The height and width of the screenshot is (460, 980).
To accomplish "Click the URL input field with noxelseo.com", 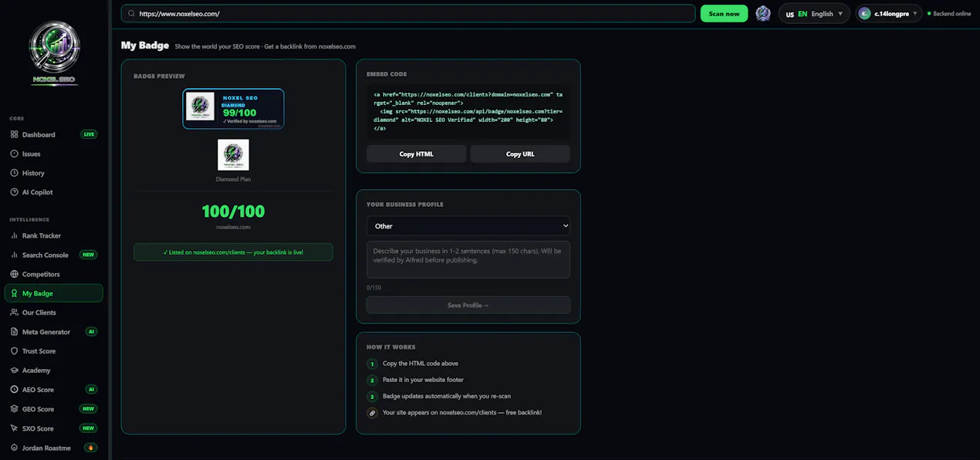I will pyautogui.click(x=409, y=14).
